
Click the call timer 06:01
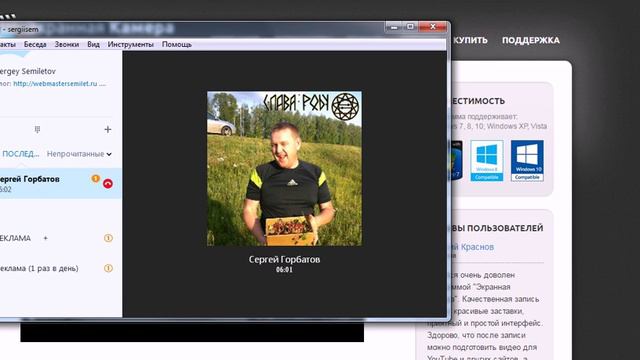click(x=284, y=270)
